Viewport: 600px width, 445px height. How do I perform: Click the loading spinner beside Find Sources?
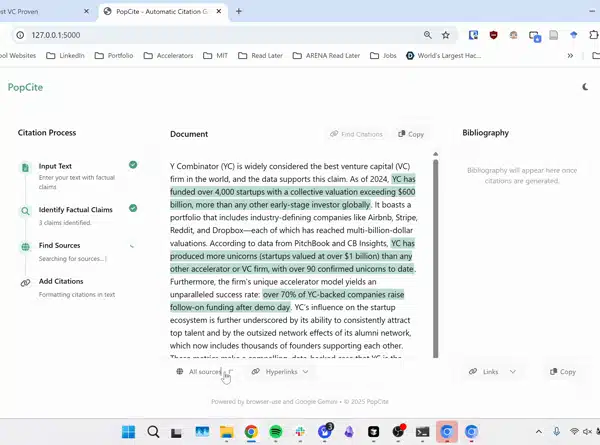pyautogui.click(x=132, y=246)
